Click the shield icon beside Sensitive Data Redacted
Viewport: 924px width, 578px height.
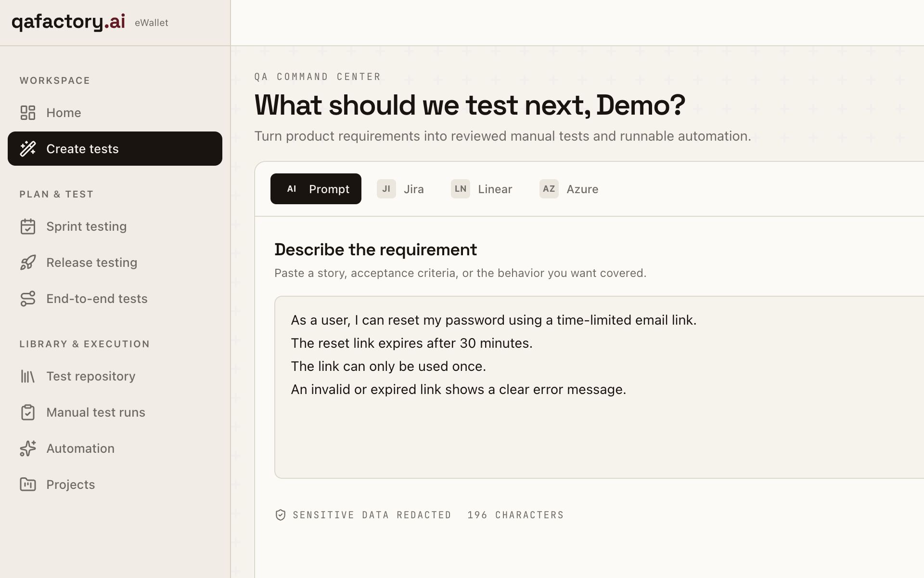tap(281, 515)
